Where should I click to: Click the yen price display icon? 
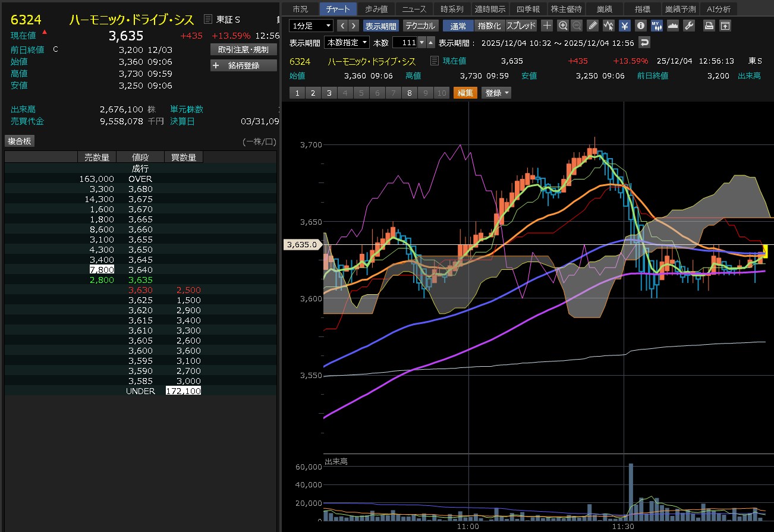pyautogui.click(x=624, y=26)
